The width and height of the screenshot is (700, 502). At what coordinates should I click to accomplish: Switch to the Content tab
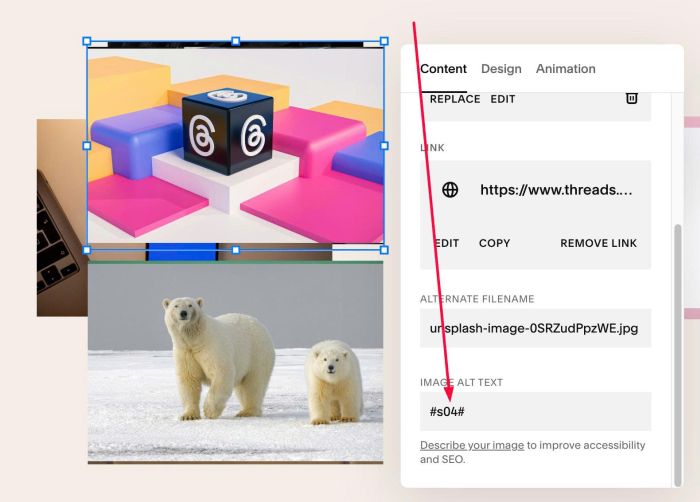pyautogui.click(x=443, y=69)
